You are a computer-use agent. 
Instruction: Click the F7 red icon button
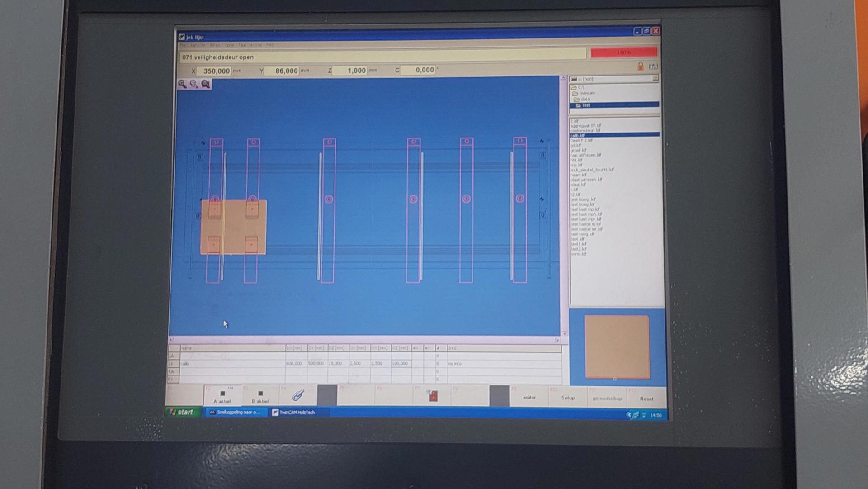coord(433,396)
